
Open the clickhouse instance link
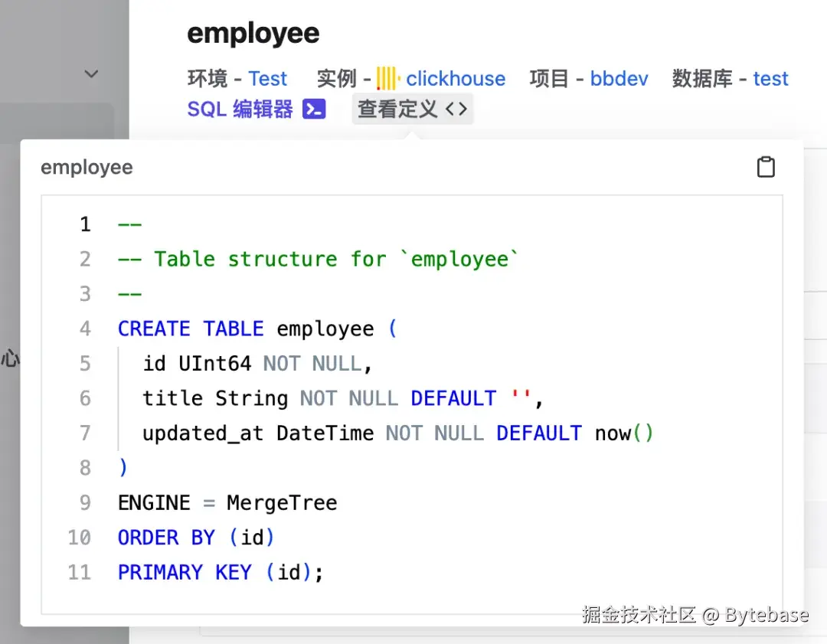coord(456,79)
